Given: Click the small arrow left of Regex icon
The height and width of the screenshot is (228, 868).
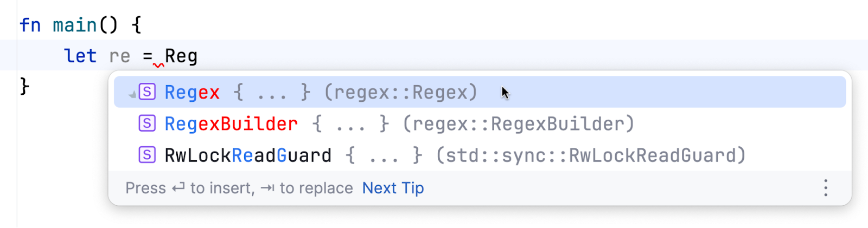Looking at the screenshot, I should (132, 95).
